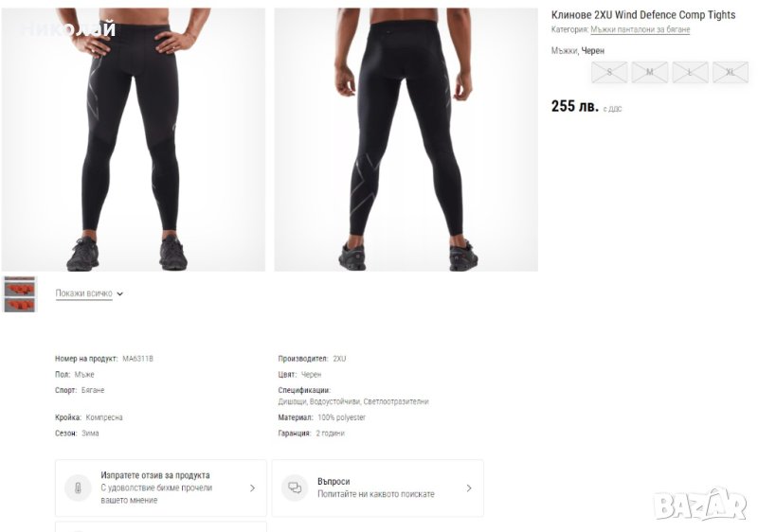Select size XL option
The width and height of the screenshot is (758, 532).
[x=731, y=72]
